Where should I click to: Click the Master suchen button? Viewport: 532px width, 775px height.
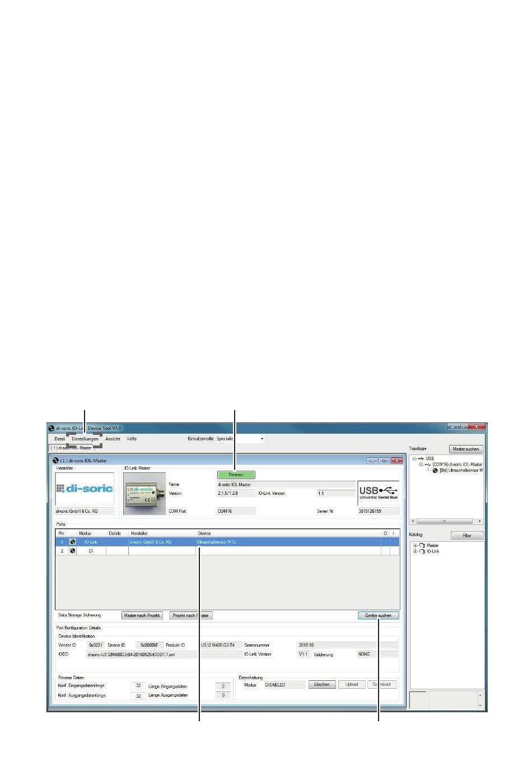pos(466,449)
